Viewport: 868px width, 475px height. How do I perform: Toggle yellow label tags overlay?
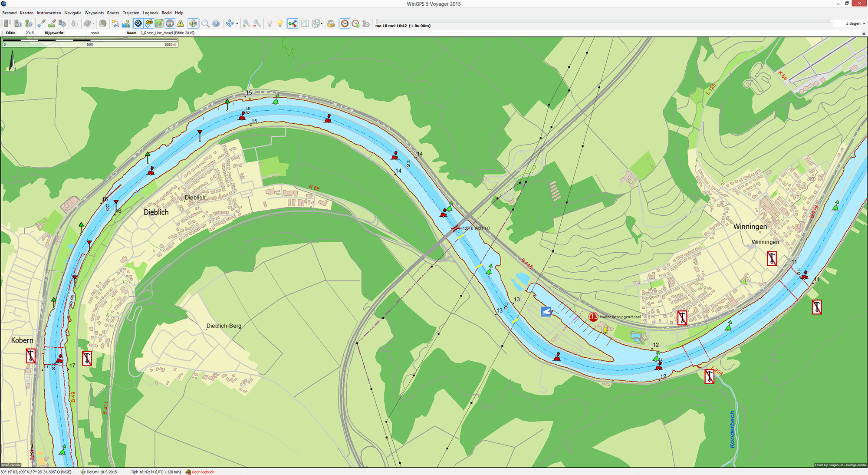click(x=149, y=23)
